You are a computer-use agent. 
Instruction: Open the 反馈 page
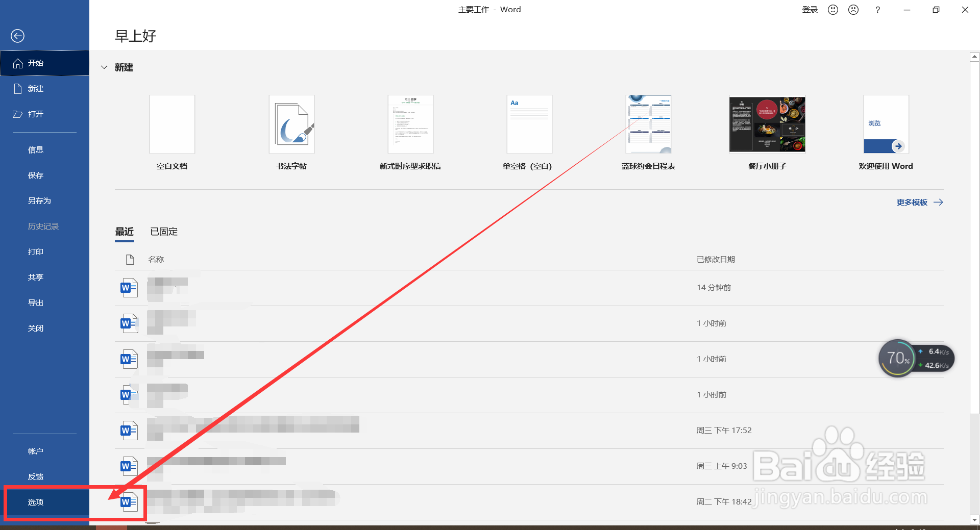[x=44, y=477]
